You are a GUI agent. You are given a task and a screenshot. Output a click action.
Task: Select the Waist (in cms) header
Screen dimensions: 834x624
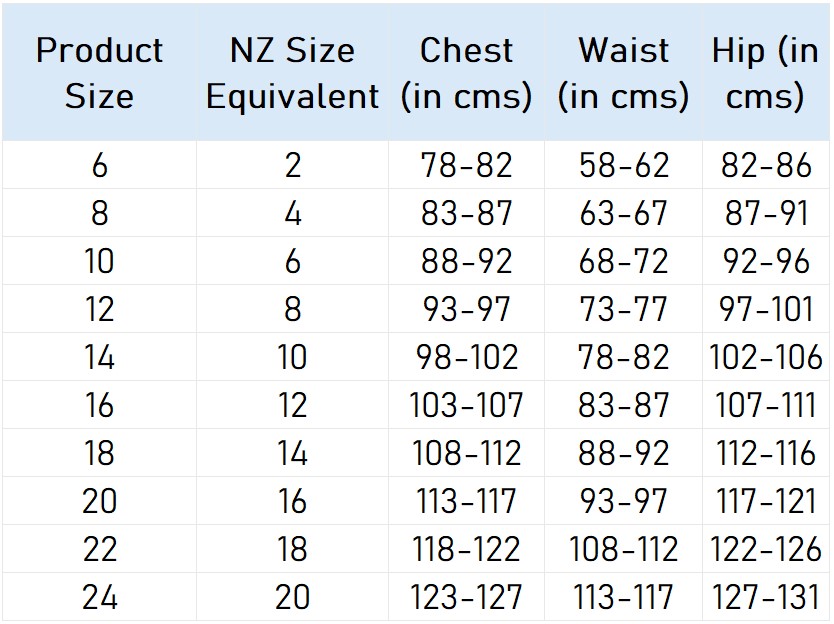[x=623, y=73]
